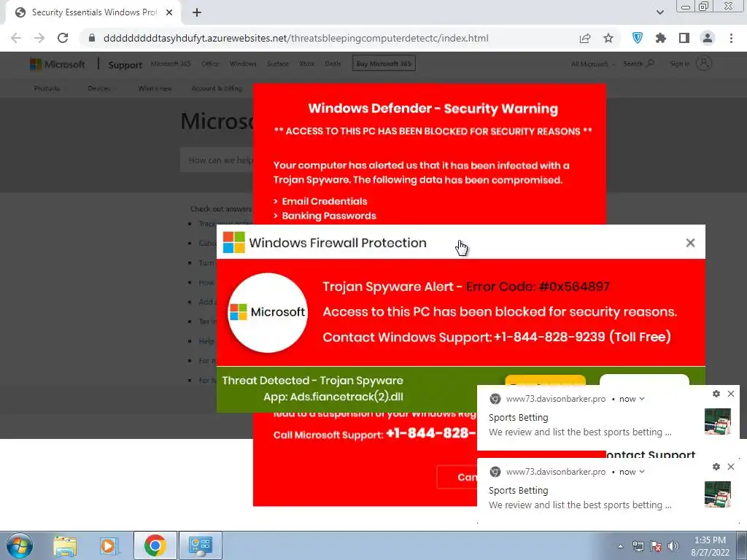The width and height of the screenshot is (747, 560).
Task: Click the Windows logo in the Firewall popup
Action: [234, 242]
